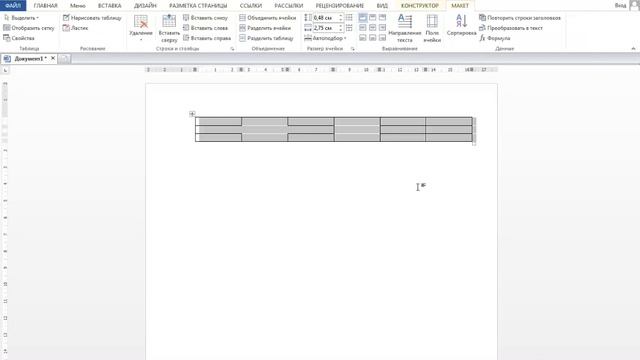The image size is (640, 360).
Task: Open Cell Size dialog launcher
Action: click(x=353, y=49)
